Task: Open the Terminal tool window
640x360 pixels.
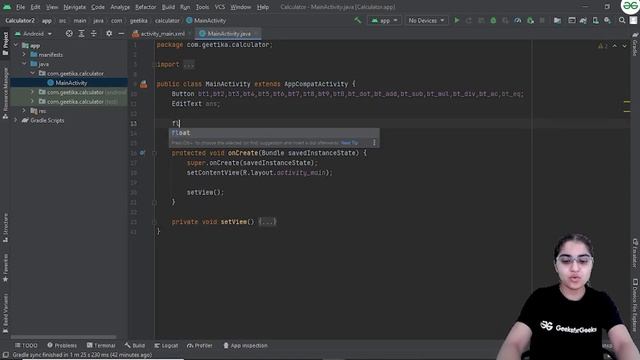Action: point(101,345)
